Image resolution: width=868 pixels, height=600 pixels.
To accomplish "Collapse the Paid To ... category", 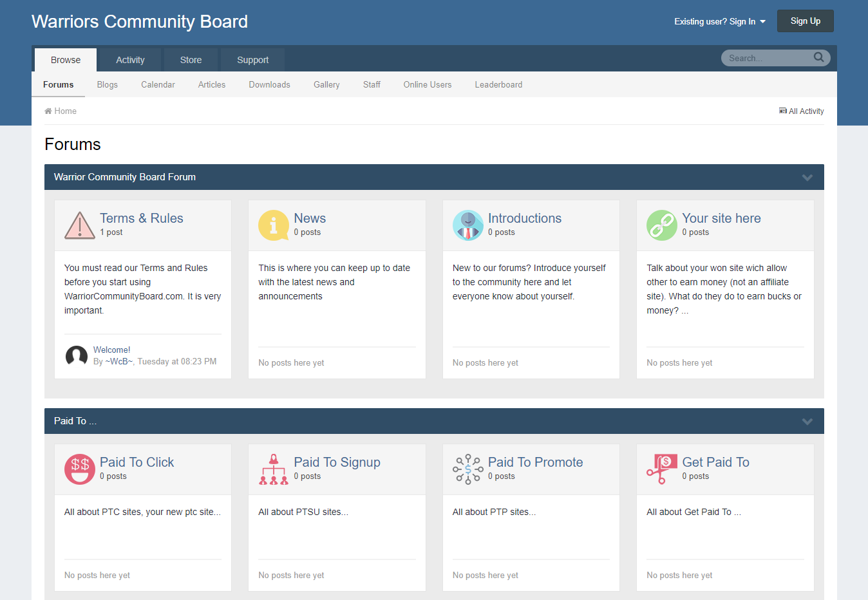I will 807,422.
